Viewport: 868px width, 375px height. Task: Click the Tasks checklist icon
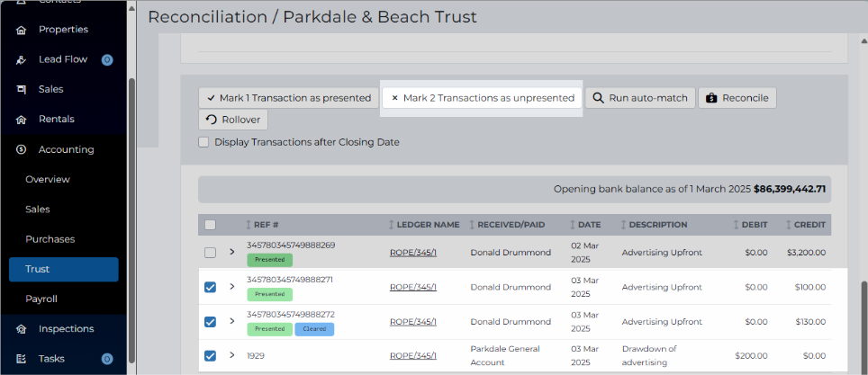21,359
